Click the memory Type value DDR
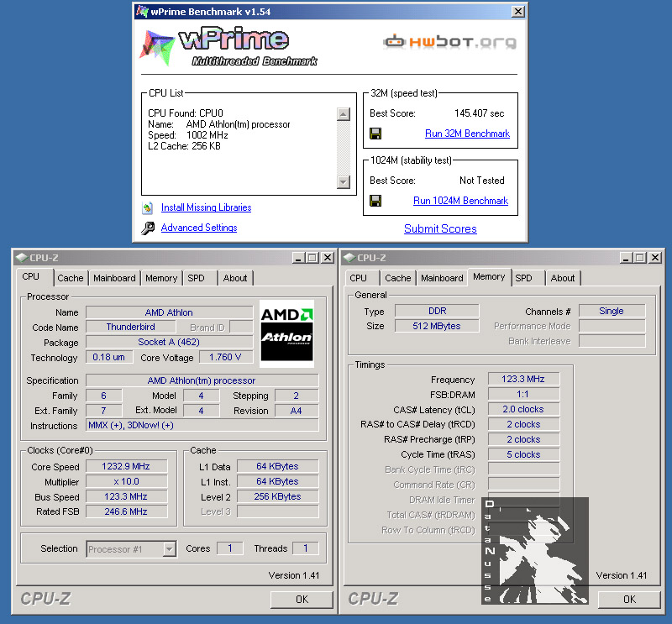Image resolution: width=672 pixels, height=624 pixels. pos(437,311)
